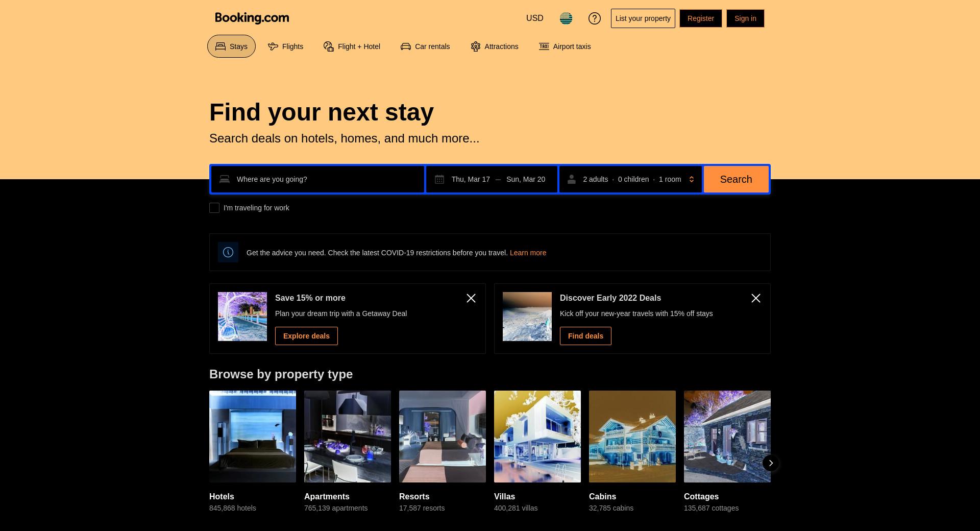Switch to Flight + Hotel tab
The height and width of the screenshot is (531, 980).
click(352, 46)
